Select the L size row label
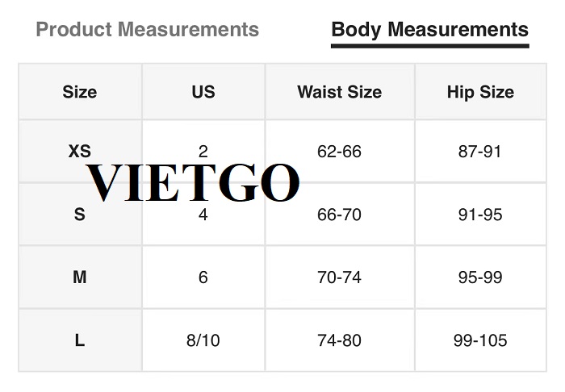This screenshot has height=392, width=565. pos(80,340)
